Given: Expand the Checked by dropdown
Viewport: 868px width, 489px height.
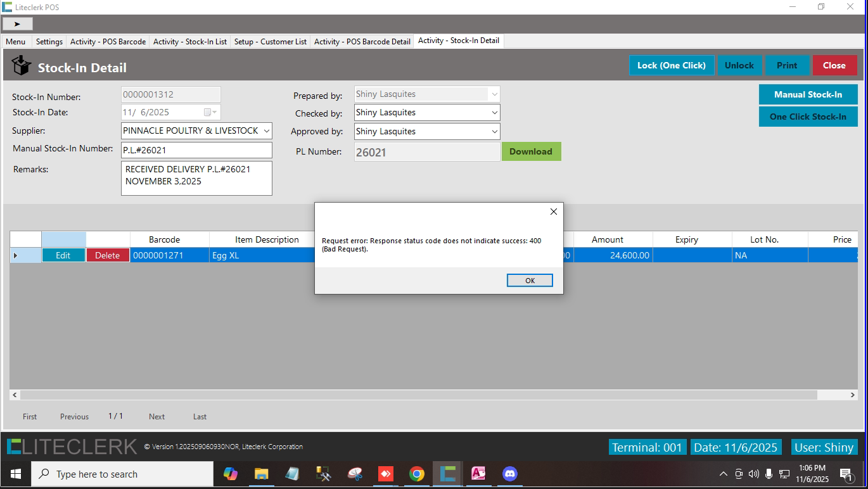Looking at the screenshot, I should (494, 113).
